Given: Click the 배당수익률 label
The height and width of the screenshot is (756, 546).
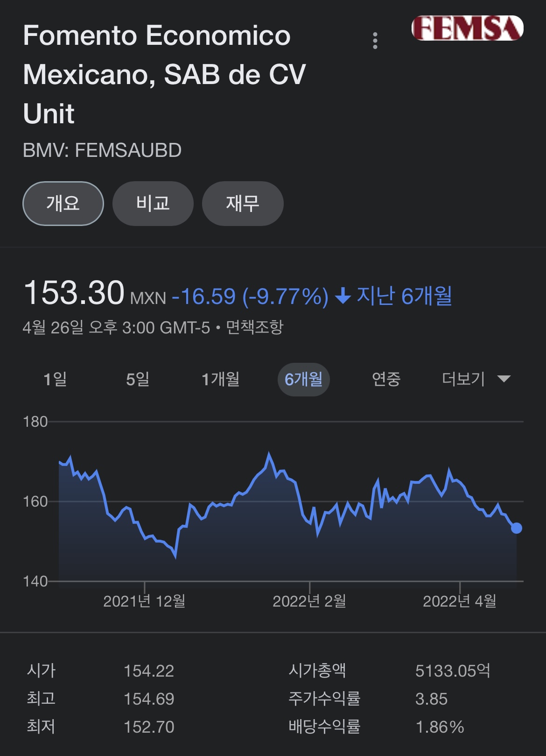Looking at the screenshot, I should coord(324,727).
